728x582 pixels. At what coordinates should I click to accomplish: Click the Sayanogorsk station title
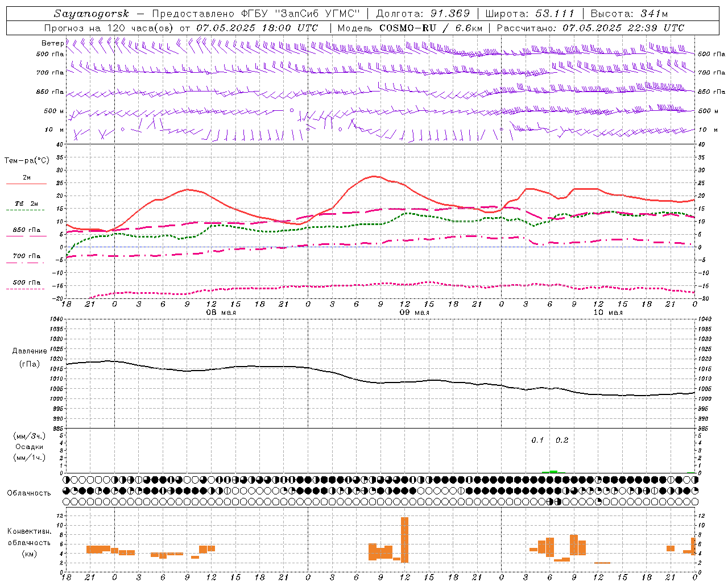pyautogui.click(x=92, y=14)
